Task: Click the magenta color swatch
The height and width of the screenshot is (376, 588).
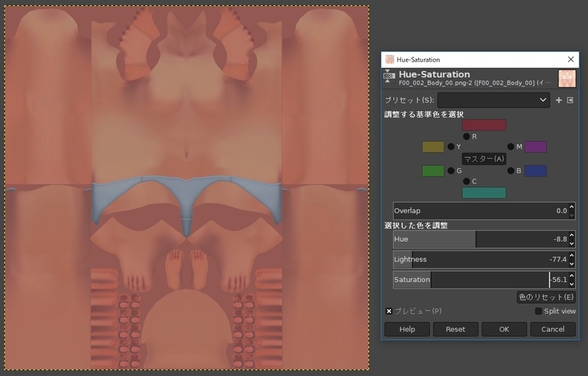Action: [536, 147]
